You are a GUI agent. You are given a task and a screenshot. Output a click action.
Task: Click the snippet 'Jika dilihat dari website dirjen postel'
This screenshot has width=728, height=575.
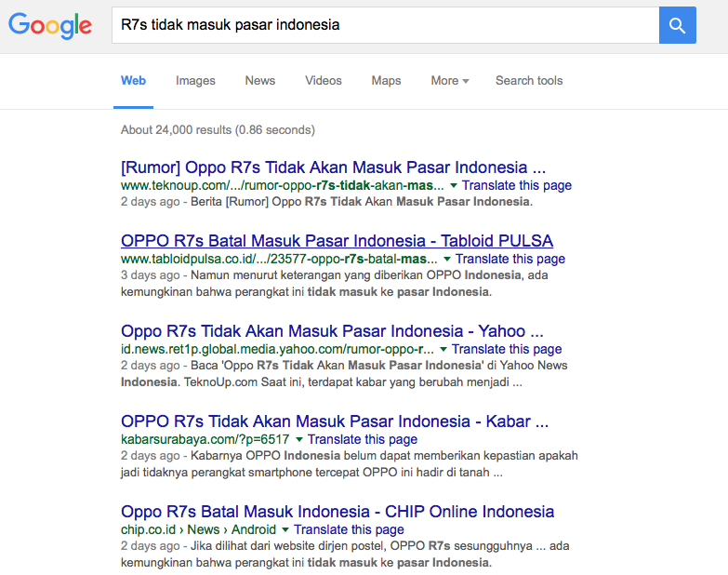(x=345, y=555)
